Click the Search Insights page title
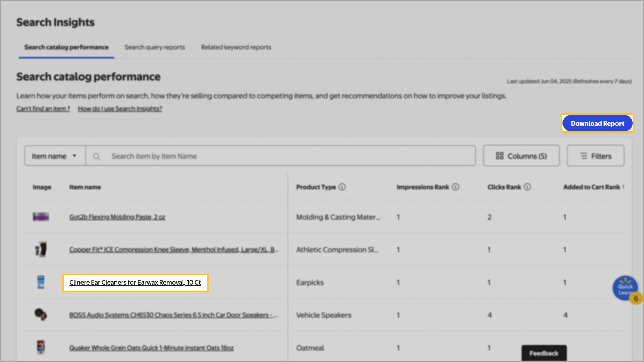Screen dimensions: 644x362 [55, 22]
